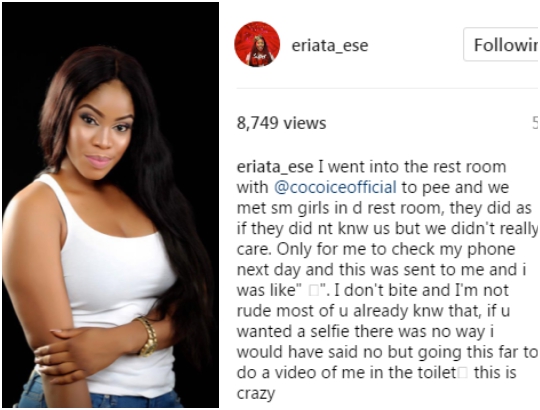Viewport: 540px width, 410px height.
Task: Click the missing emoji box after "was like"
Action: coord(314,291)
